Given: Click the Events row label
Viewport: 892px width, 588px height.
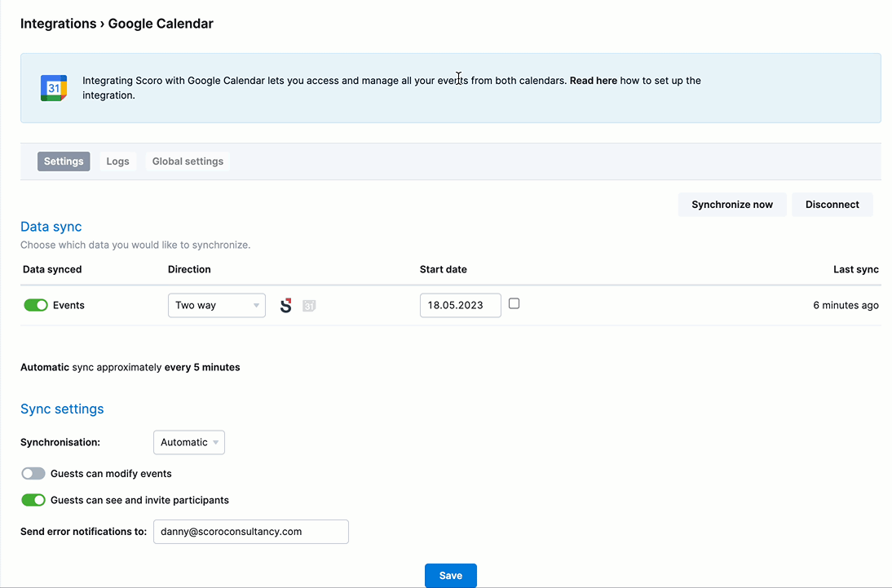Looking at the screenshot, I should pyautogui.click(x=68, y=305).
